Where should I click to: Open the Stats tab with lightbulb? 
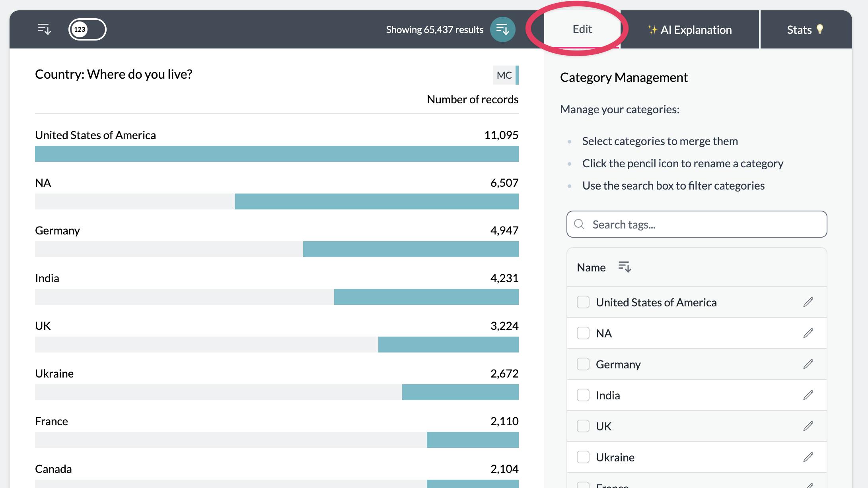click(x=805, y=30)
